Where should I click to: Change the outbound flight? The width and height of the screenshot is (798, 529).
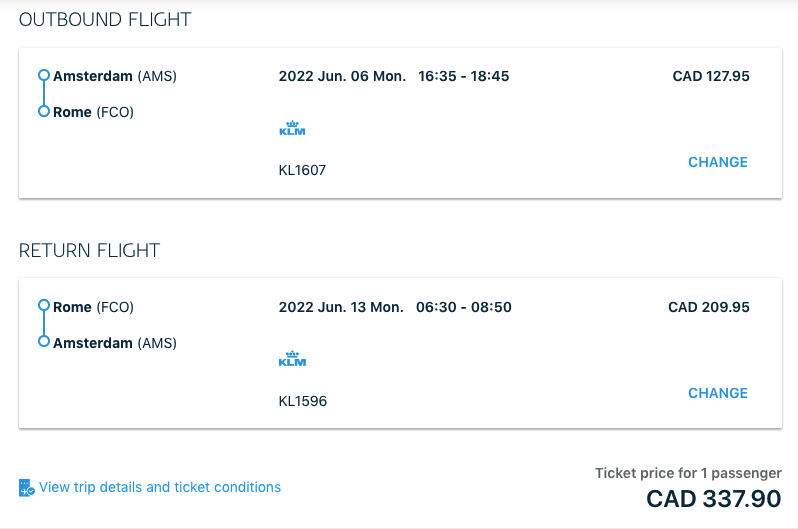[x=718, y=162]
